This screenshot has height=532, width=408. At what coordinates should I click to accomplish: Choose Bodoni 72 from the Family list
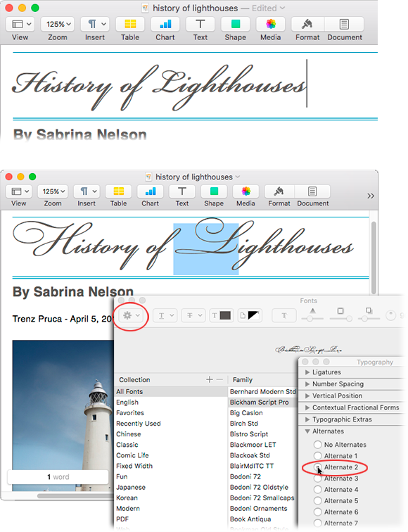246,476
